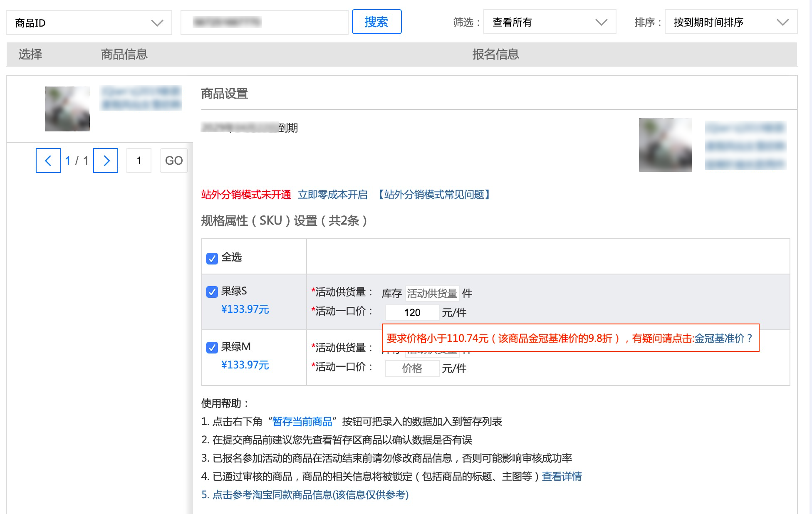Open the 按到期时间排序 sort dropdown
This screenshot has height=514, width=812.
pyautogui.click(x=730, y=22)
